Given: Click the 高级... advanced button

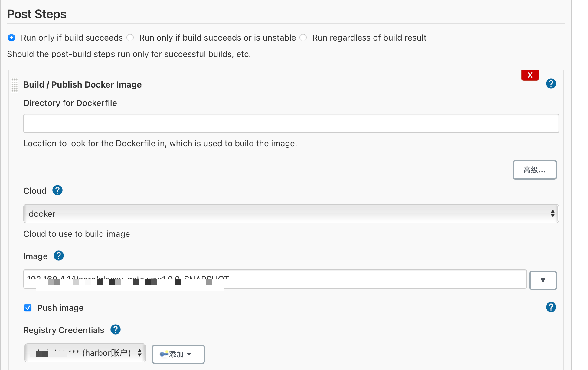Looking at the screenshot, I should (x=534, y=170).
